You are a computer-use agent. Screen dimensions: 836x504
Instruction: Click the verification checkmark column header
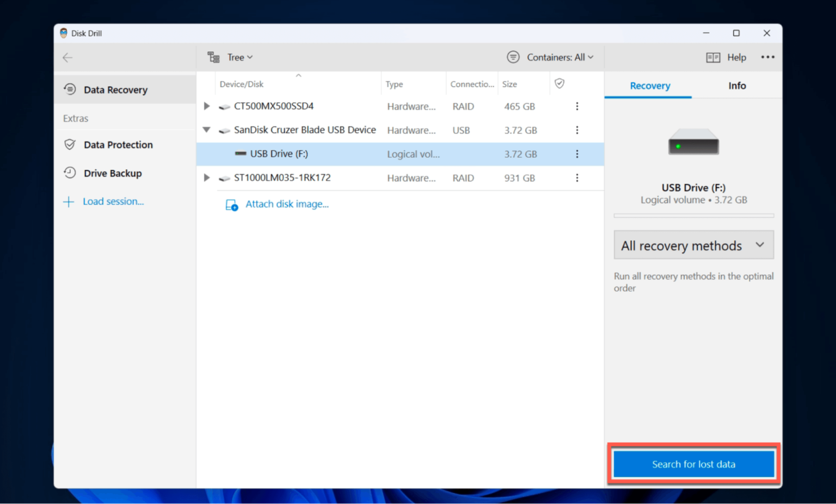click(560, 83)
